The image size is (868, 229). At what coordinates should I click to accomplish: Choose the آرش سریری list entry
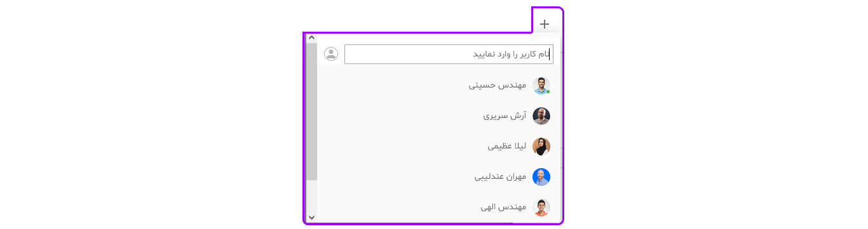point(505,115)
